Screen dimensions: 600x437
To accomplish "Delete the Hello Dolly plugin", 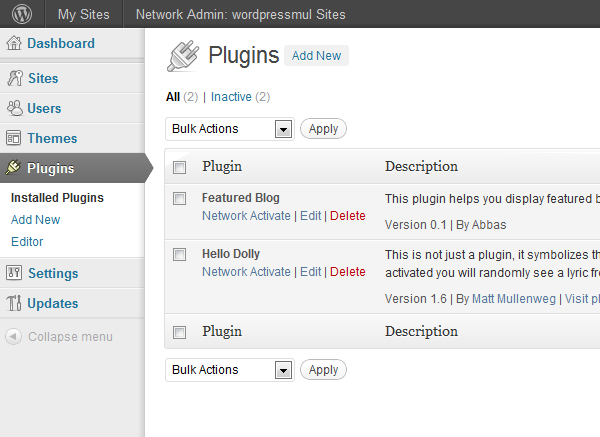I will coord(348,272).
